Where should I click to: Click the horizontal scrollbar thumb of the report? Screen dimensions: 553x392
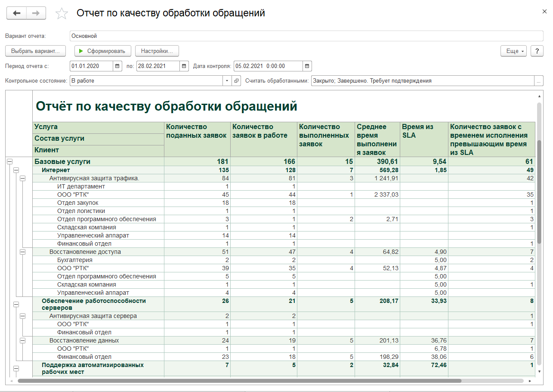pos(239,381)
